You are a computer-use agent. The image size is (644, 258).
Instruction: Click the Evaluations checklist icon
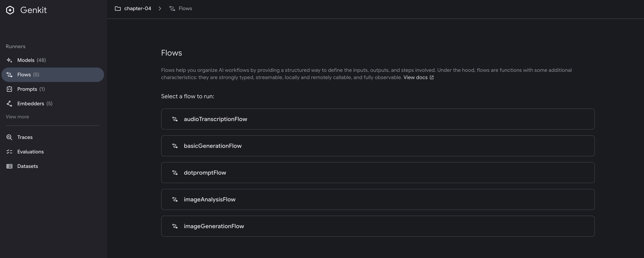tap(9, 152)
